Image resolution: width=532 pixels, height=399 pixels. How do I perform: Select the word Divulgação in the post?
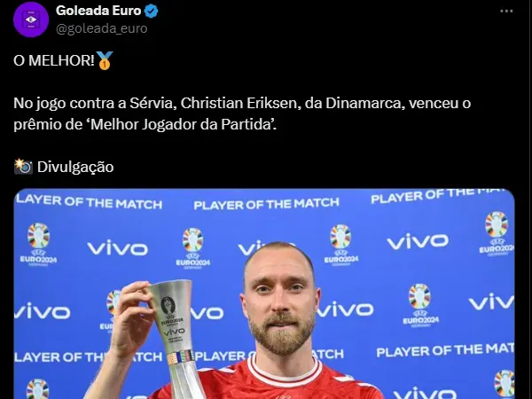coord(75,167)
